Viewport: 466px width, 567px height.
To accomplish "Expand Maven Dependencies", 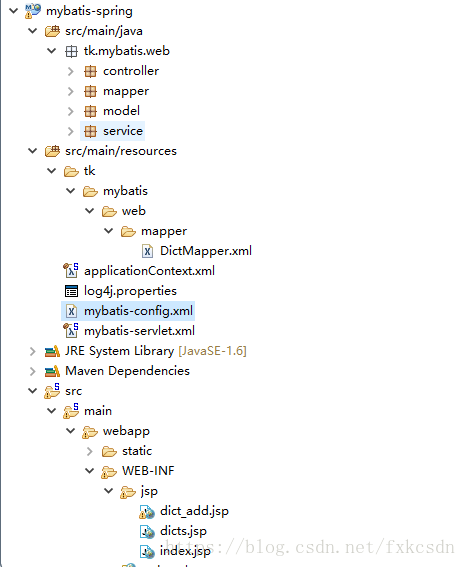I will 33,371.
